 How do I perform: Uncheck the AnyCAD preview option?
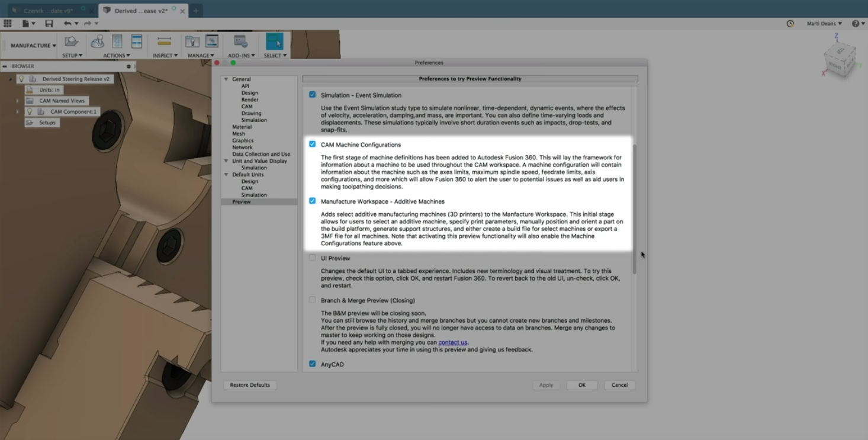coord(313,364)
